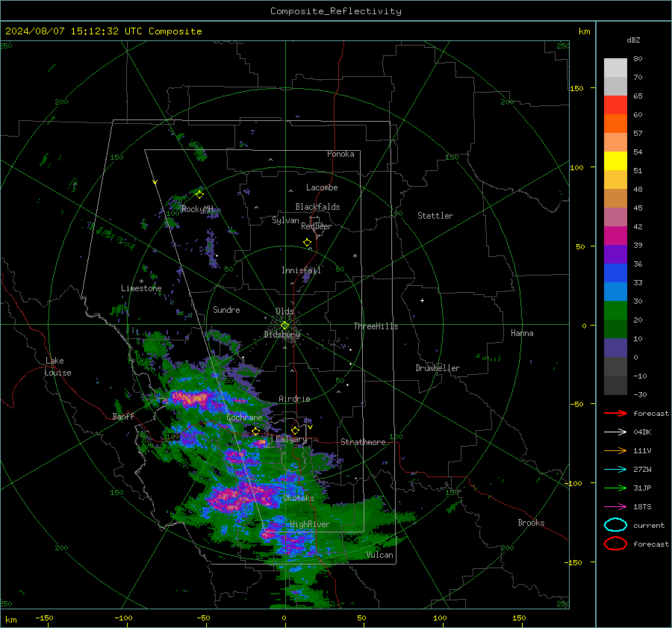Click the 18TS legend label

tap(642, 507)
